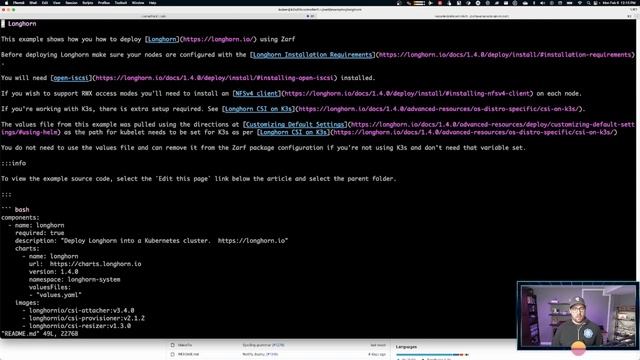The width and height of the screenshot is (640, 360).
Task: Click the first [Longhorn CSI on K3s] link
Action: (x=259, y=109)
